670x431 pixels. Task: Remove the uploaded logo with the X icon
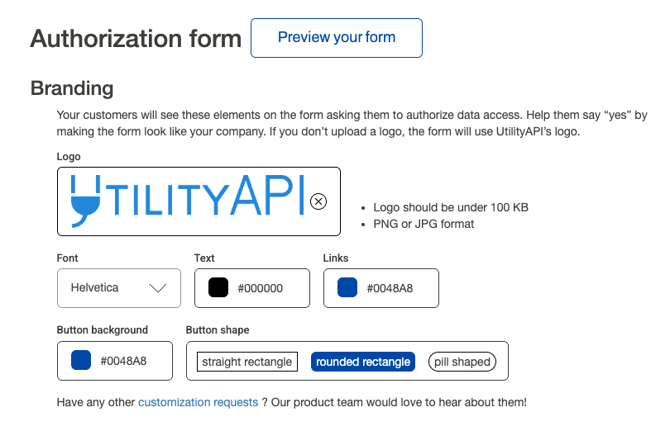(x=318, y=201)
